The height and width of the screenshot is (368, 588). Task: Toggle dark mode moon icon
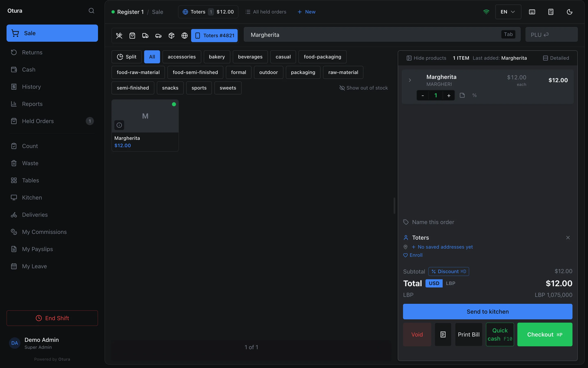(570, 12)
